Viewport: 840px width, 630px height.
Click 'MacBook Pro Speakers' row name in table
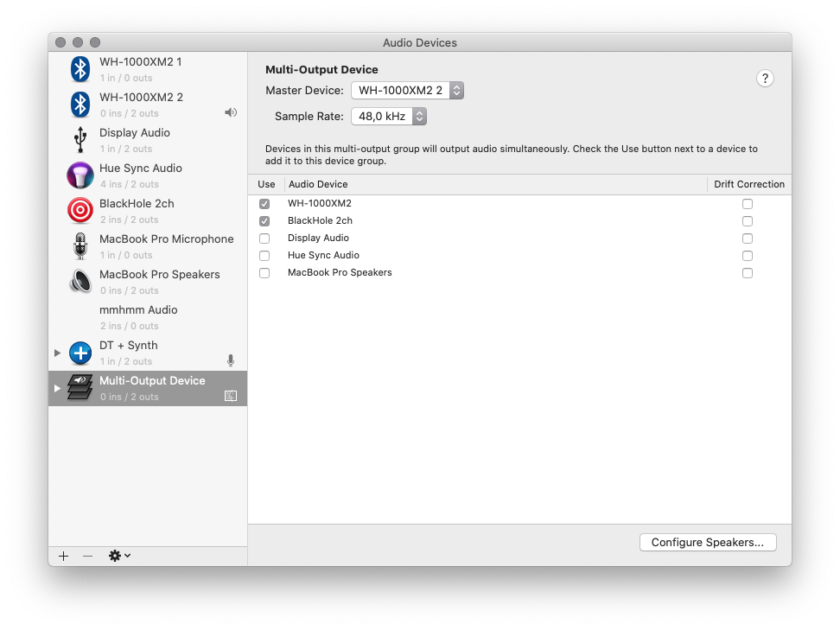coord(340,273)
